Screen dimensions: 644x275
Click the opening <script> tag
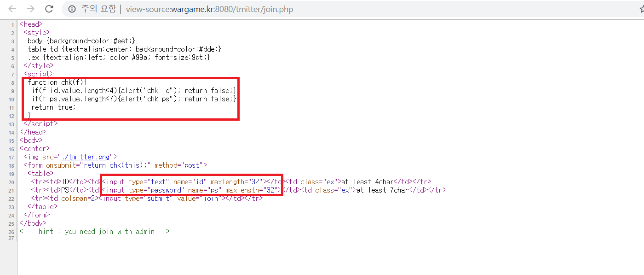click(39, 74)
